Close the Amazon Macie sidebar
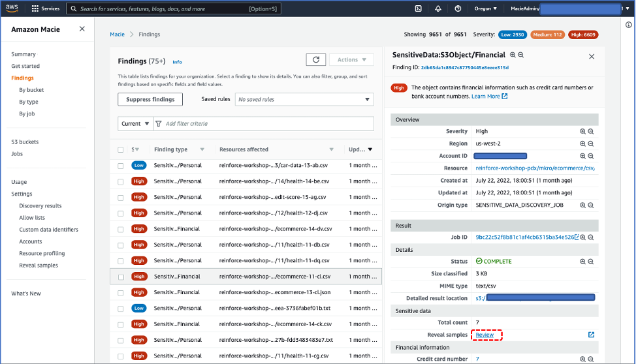This screenshot has width=638, height=364. coord(82,29)
